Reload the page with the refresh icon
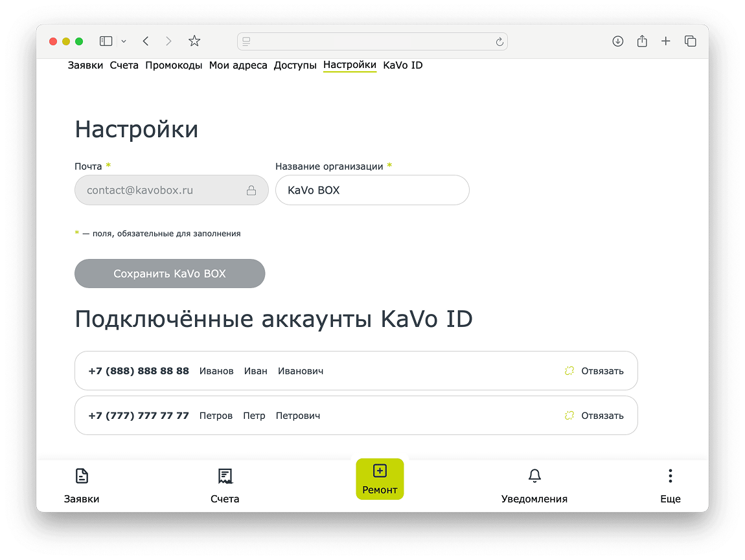745x560 pixels. point(499,42)
